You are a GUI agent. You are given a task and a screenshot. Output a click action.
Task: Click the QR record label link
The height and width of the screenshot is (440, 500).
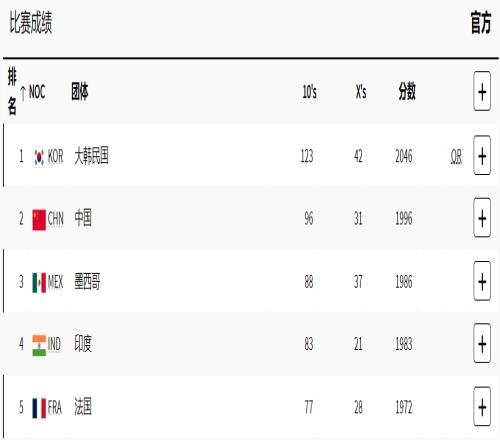point(456,156)
